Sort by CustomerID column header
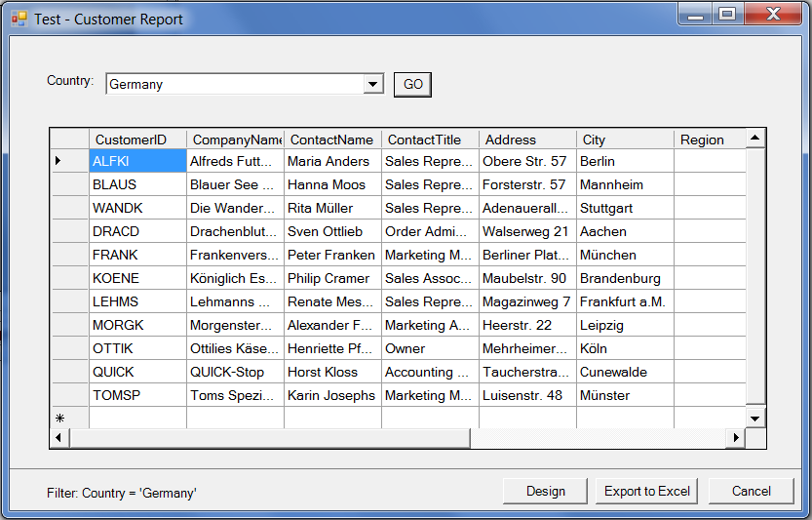 tap(137, 140)
